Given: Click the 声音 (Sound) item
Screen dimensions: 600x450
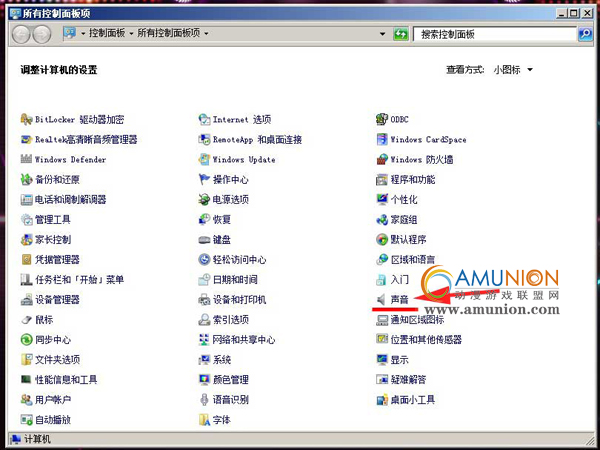Looking at the screenshot, I should tap(399, 299).
